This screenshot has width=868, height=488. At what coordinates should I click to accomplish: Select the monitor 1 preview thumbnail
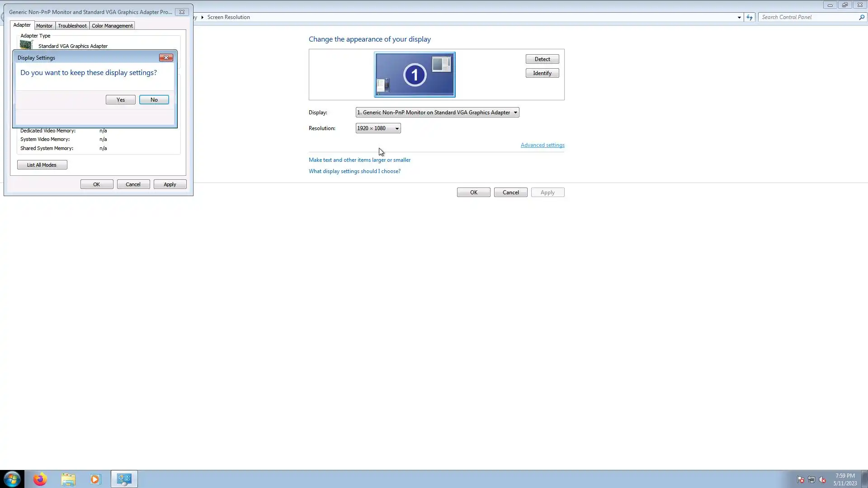tap(415, 75)
